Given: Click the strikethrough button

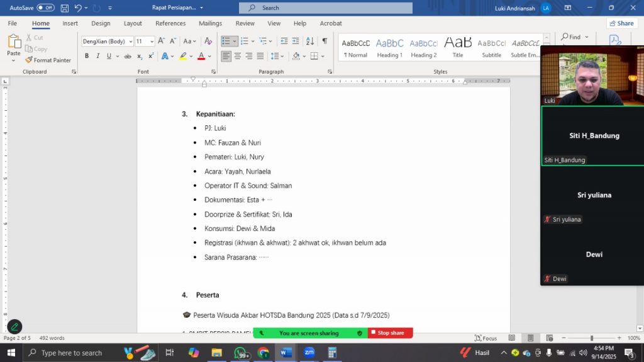Looking at the screenshot, I should pyautogui.click(x=128, y=56).
